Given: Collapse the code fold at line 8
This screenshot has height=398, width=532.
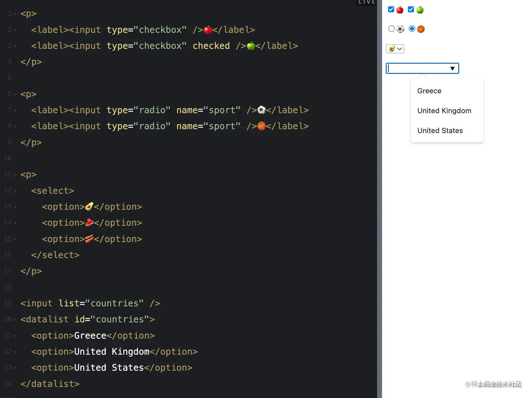Looking at the screenshot, I should point(15,126).
